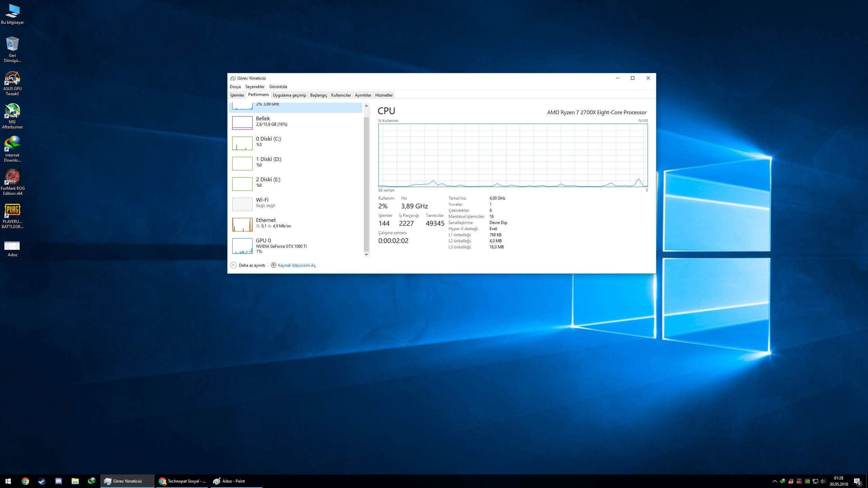
Task: Select the Adsız file on desktop
Action: point(13,248)
